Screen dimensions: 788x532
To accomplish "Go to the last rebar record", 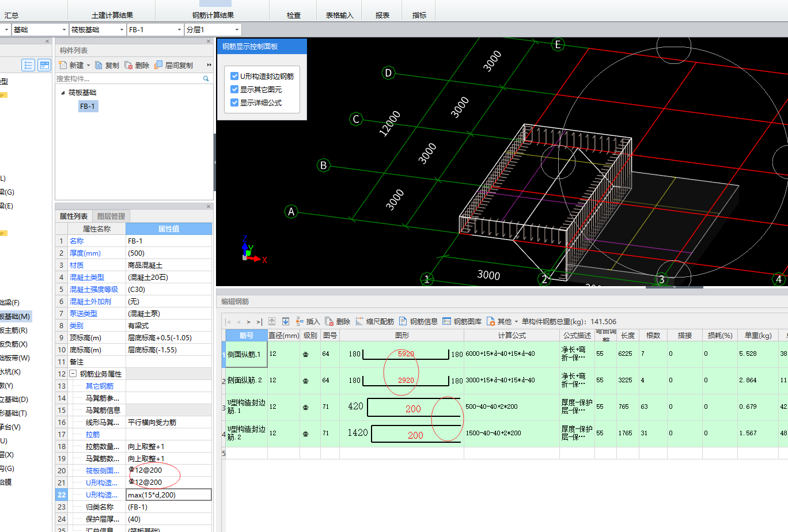I will point(259,322).
